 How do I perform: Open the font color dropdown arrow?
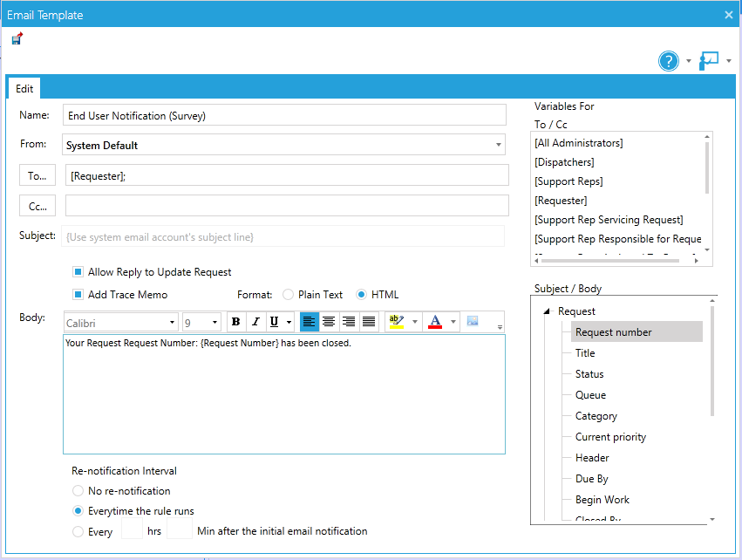point(453,322)
